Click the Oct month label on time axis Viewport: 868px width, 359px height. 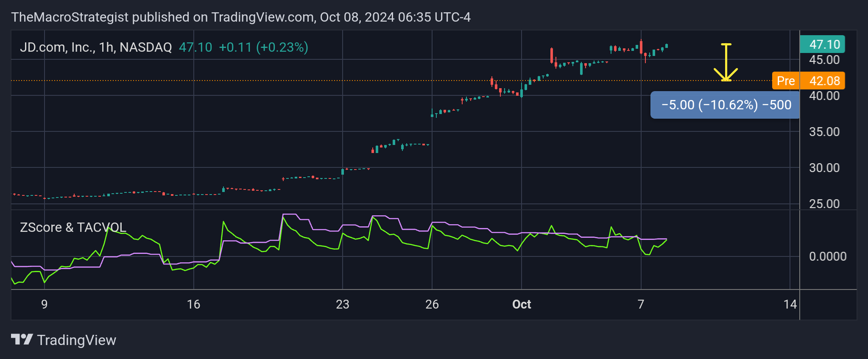click(x=522, y=304)
